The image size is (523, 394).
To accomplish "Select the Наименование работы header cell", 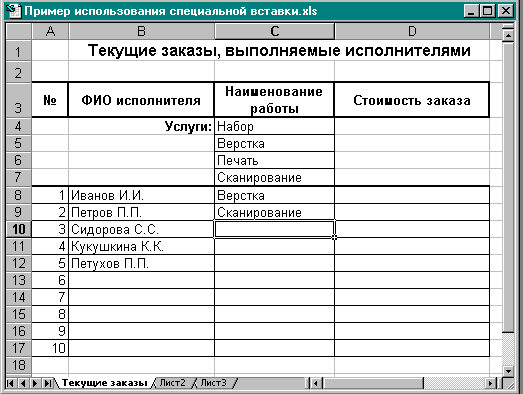I will coord(274,100).
